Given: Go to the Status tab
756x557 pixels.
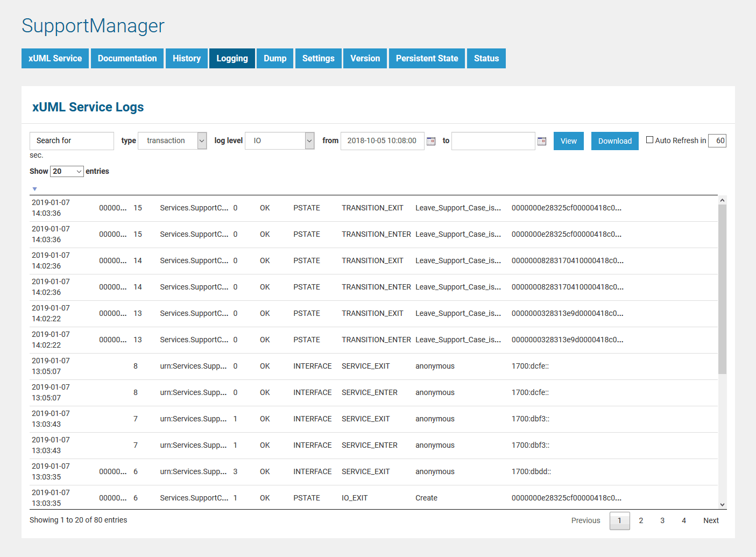Looking at the screenshot, I should pyautogui.click(x=486, y=58).
